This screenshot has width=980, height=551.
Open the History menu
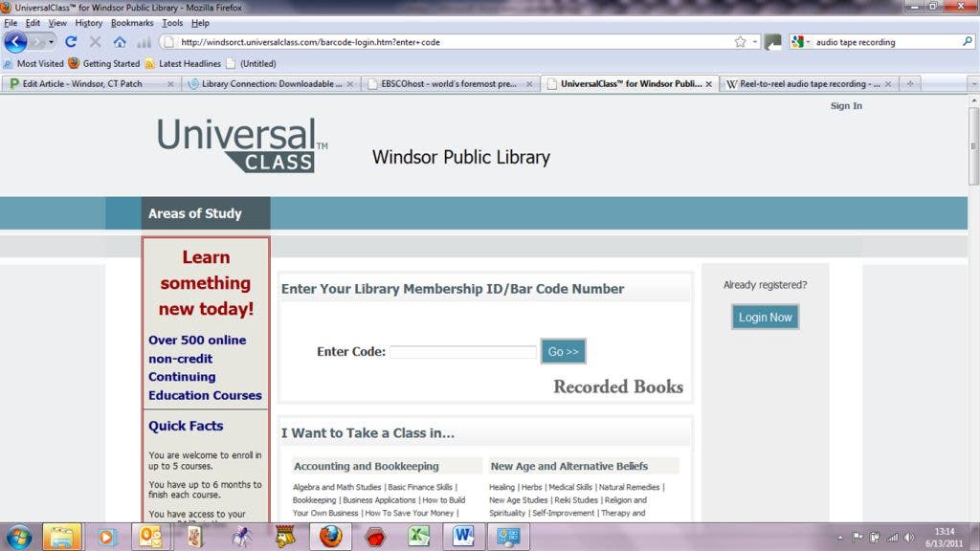coord(88,23)
